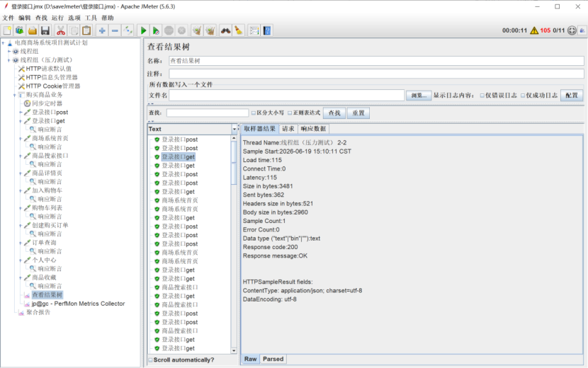
Task: Click the results list scroll up arrow
Action: pos(234,138)
